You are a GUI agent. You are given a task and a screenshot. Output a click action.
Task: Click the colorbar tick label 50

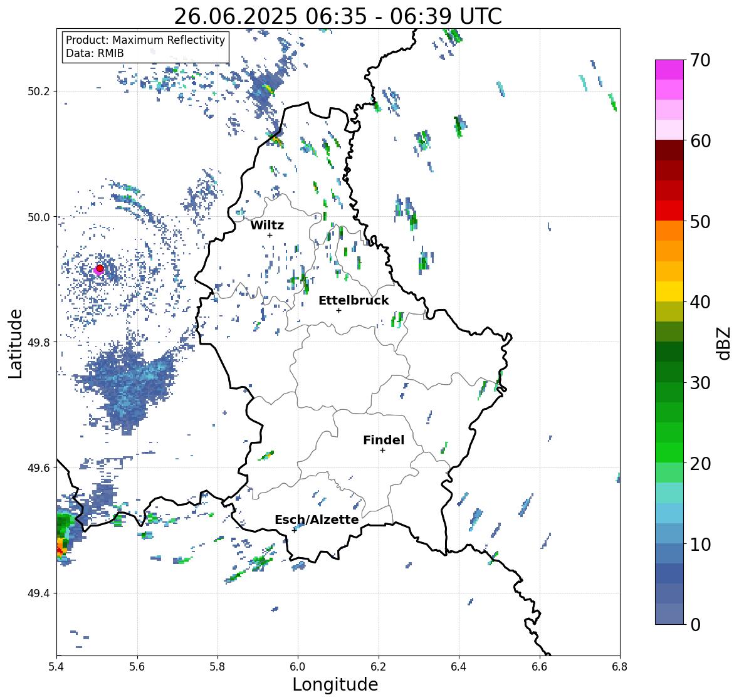tap(700, 221)
